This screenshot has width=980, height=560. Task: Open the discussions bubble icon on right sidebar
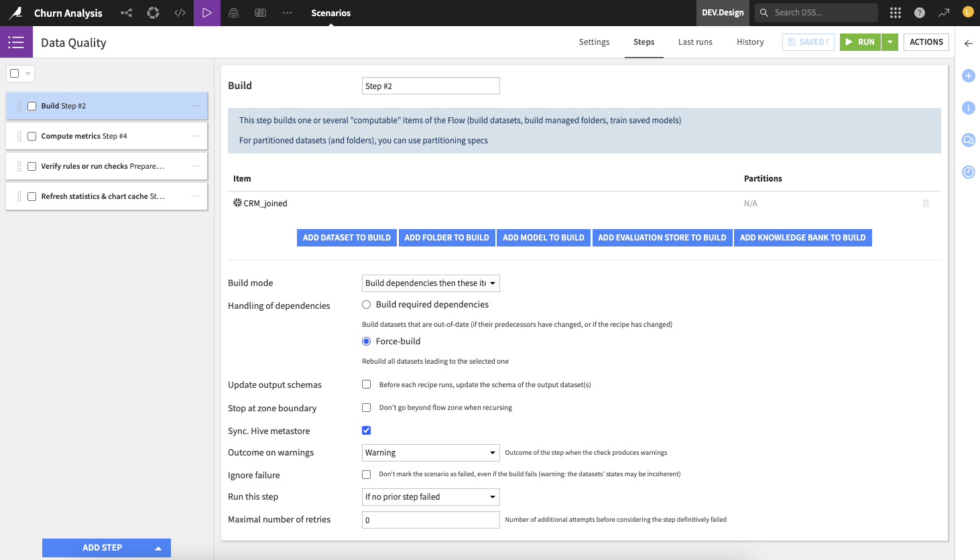[968, 139]
